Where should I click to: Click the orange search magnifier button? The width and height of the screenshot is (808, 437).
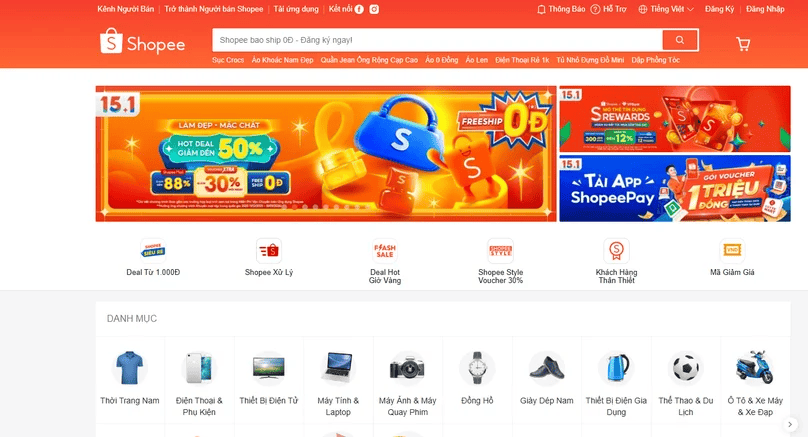[680, 40]
